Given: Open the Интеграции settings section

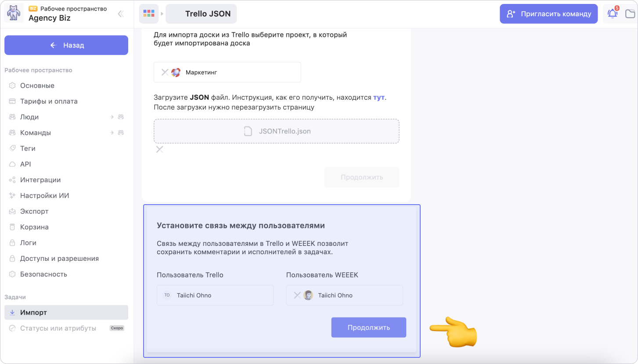Looking at the screenshot, I should pos(40,180).
